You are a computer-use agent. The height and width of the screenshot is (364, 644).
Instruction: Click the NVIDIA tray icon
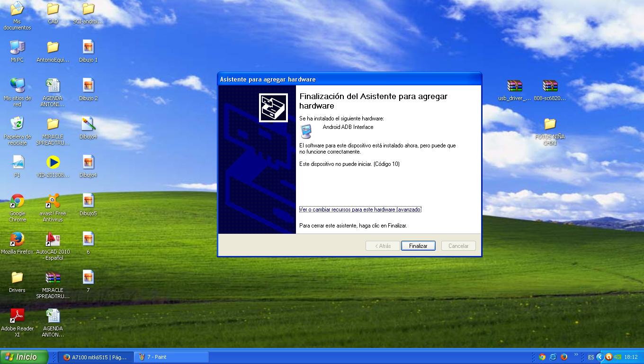coord(617,357)
